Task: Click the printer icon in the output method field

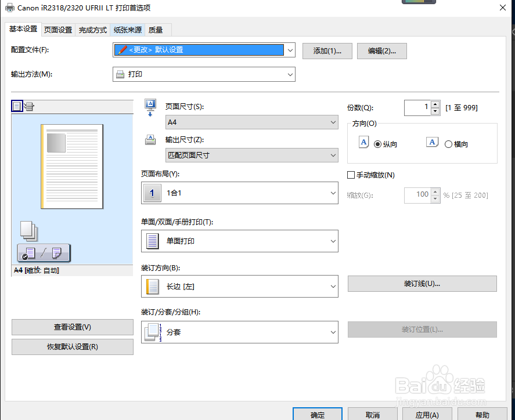Action: (x=120, y=74)
